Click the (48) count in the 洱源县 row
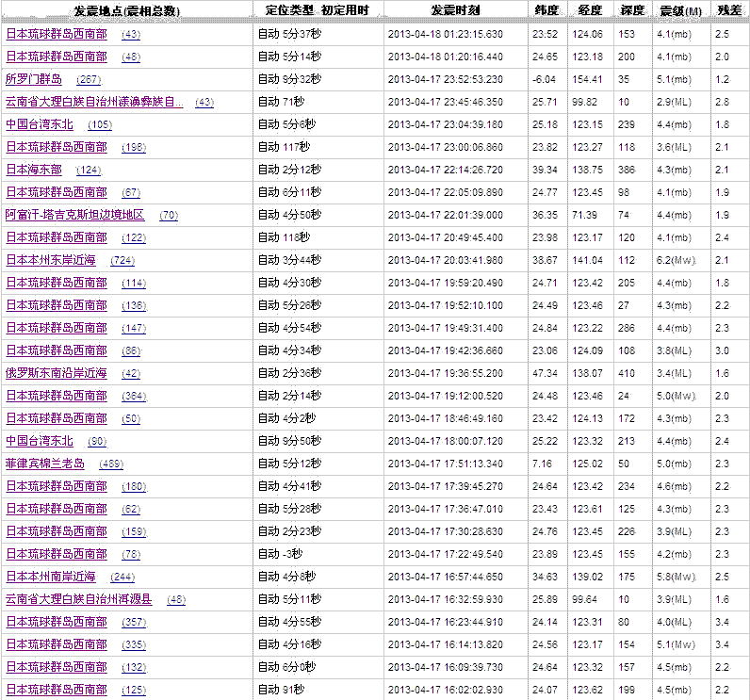 point(176,600)
